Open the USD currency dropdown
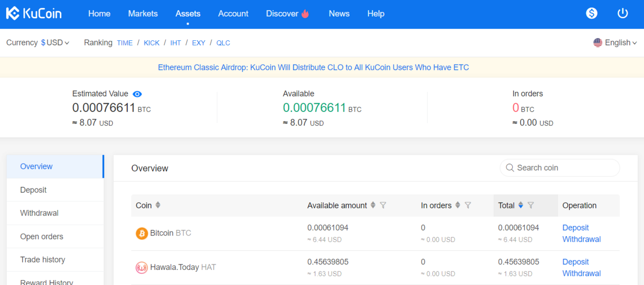 pyautogui.click(x=55, y=43)
